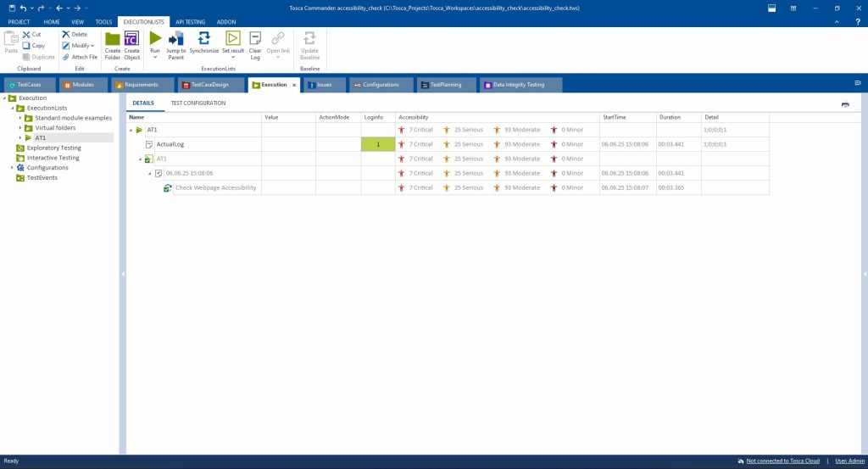Open Set result dropdown arrow
Image resolution: width=868 pixels, height=469 pixels.
coord(233,57)
